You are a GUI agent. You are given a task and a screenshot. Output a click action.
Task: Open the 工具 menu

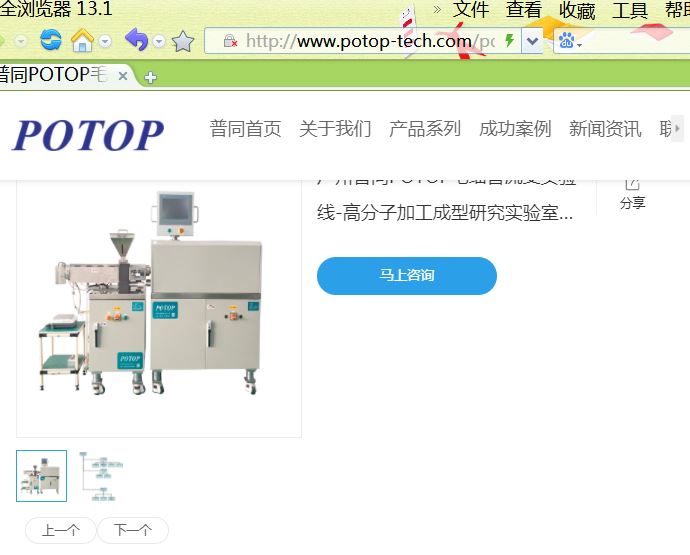[x=630, y=10]
